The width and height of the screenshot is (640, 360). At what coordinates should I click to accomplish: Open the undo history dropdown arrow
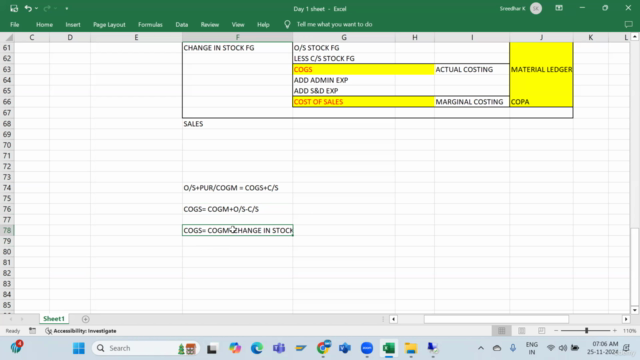pyautogui.click(x=36, y=9)
